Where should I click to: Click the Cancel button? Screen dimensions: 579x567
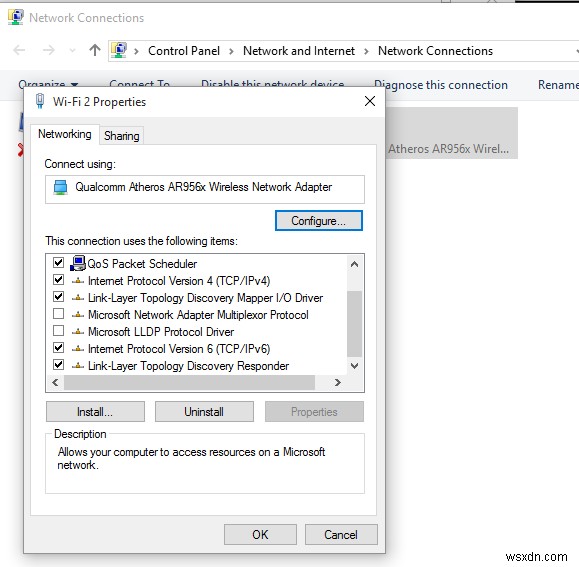341,535
